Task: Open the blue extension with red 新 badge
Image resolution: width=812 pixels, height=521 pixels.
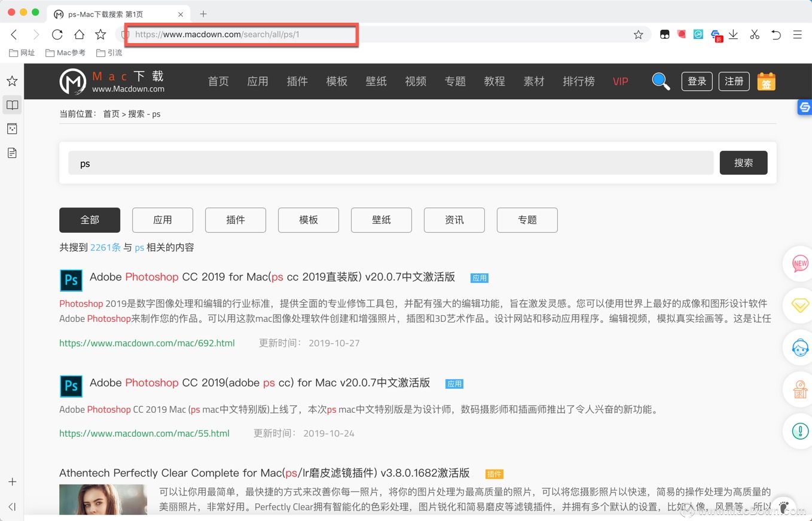Action: [716, 35]
